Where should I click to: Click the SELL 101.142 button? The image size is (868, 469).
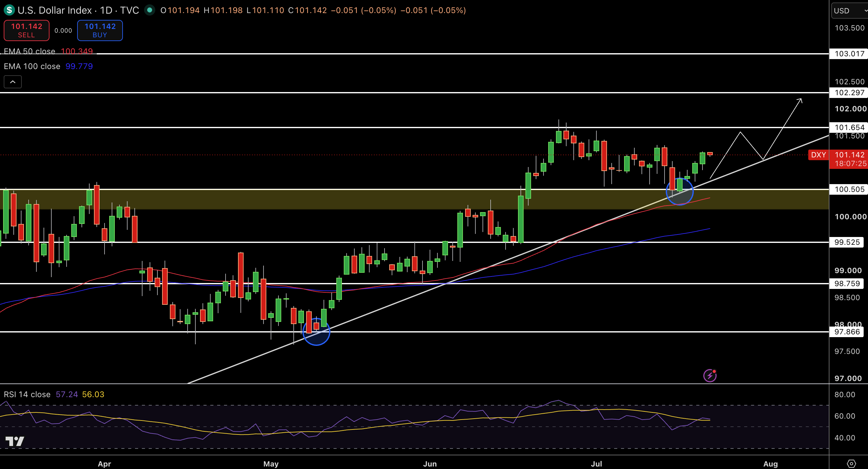[27, 30]
